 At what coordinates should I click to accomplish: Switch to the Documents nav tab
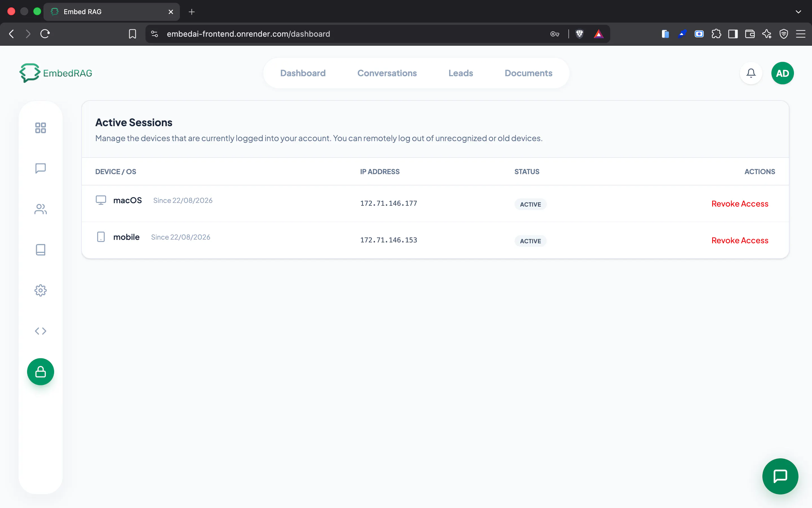click(x=528, y=73)
